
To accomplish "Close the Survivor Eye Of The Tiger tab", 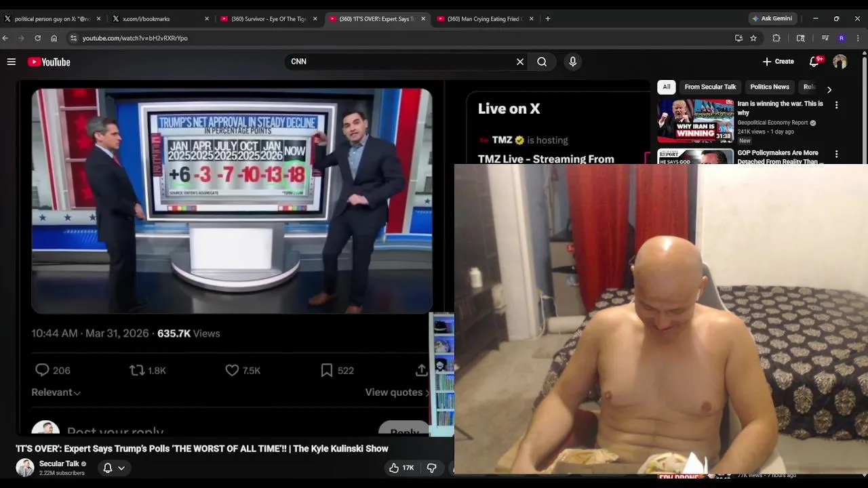I will [315, 19].
